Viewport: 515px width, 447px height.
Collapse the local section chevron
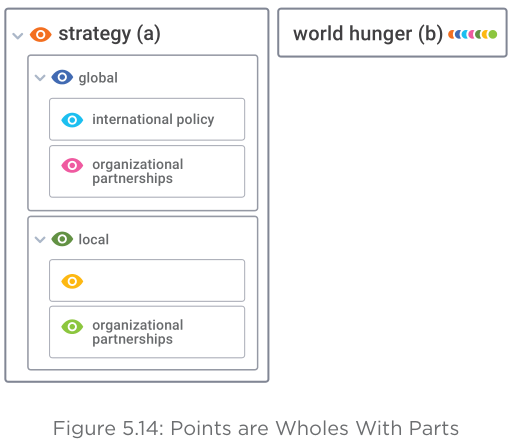(x=40, y=240)
